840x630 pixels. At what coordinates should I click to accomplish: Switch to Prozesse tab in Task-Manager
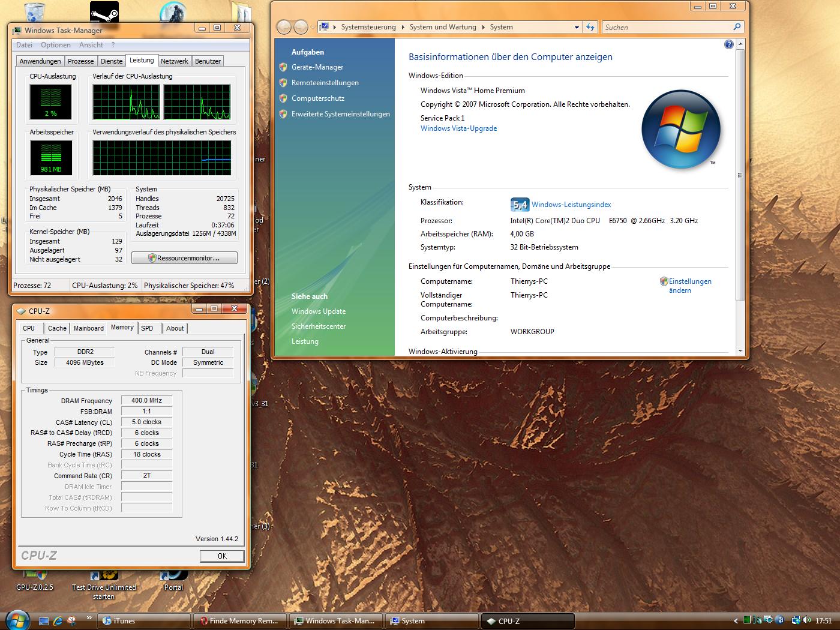[81, 61]
